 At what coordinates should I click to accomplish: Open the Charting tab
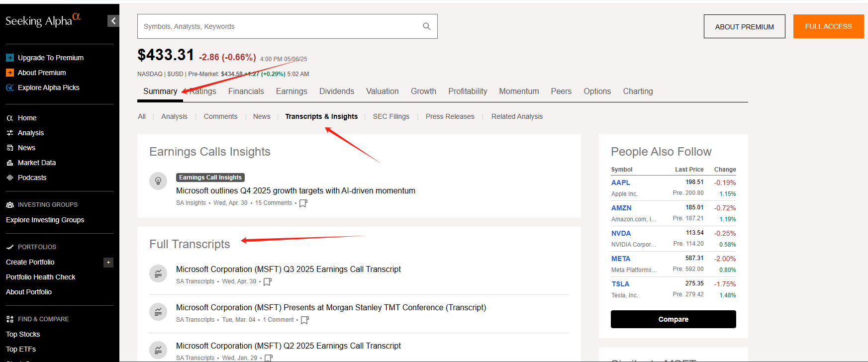pos(638,91)
